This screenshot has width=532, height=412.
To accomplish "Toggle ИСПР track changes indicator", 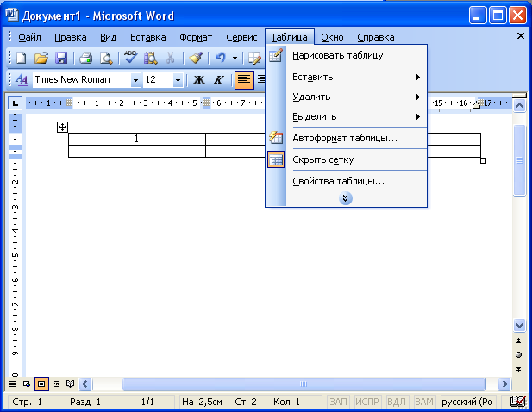I will point(367,402).
